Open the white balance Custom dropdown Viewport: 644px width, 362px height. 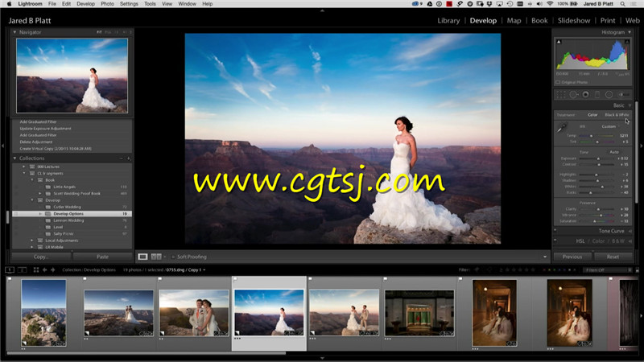[x=610, y=126]
